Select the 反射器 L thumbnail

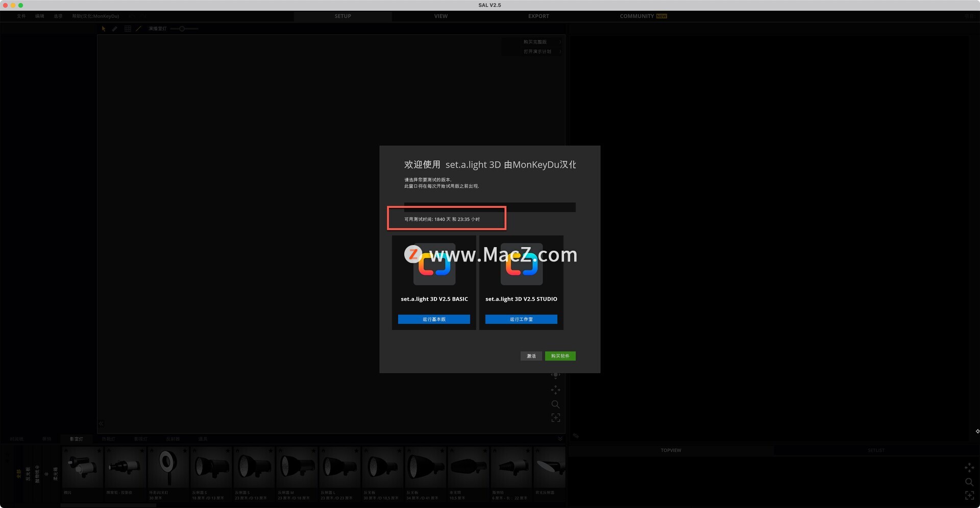point(339,467)
